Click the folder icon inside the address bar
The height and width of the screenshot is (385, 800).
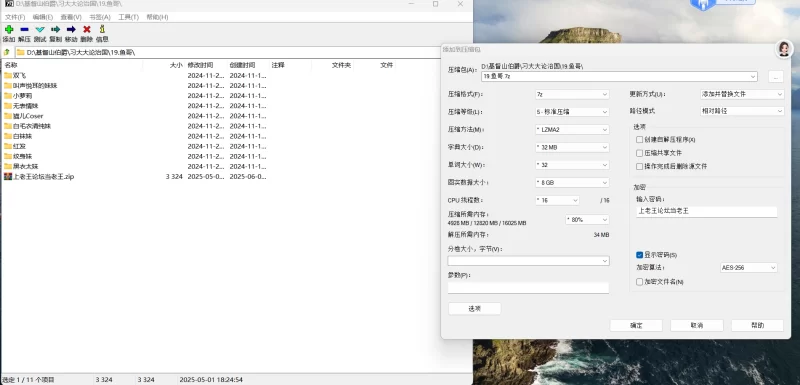point(21,52)
